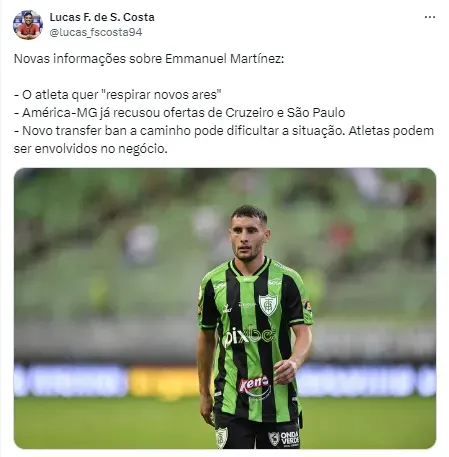Click the sleeve badge on the player's arm
Screen dimensions: 449x457
[x=307, y=305]
